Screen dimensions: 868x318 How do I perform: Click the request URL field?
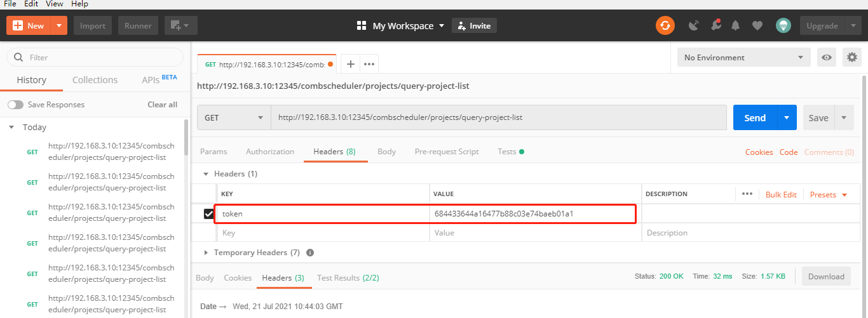(499, 117)
